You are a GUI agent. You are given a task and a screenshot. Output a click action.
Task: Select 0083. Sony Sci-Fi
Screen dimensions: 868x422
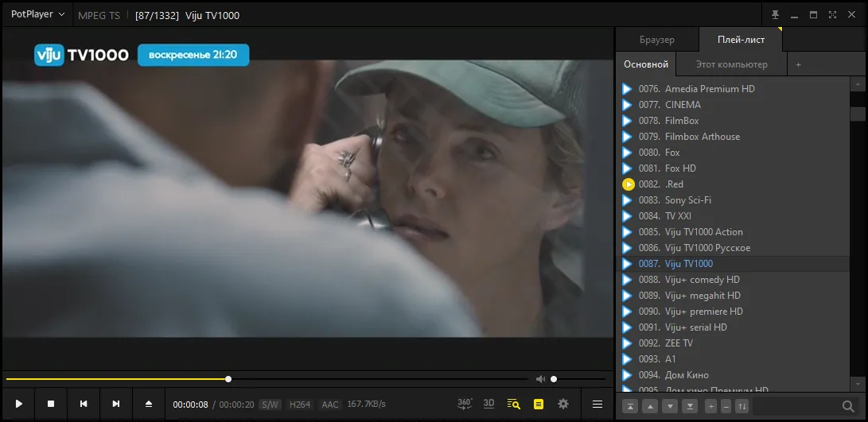pyautogui.click(x=733, y=199)
